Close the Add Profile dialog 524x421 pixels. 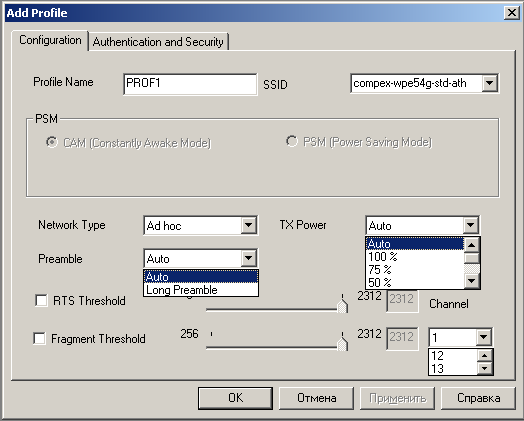(512, 13)
